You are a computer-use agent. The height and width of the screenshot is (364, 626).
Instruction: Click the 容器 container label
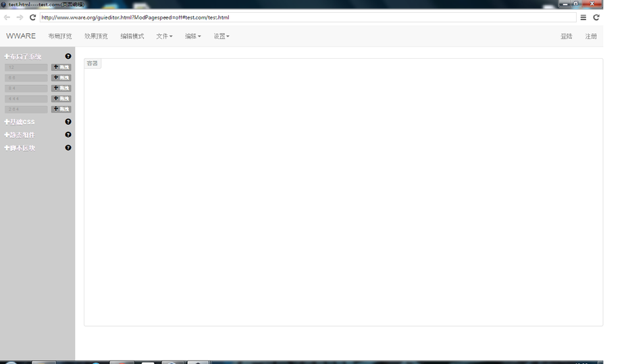(93, 63)
